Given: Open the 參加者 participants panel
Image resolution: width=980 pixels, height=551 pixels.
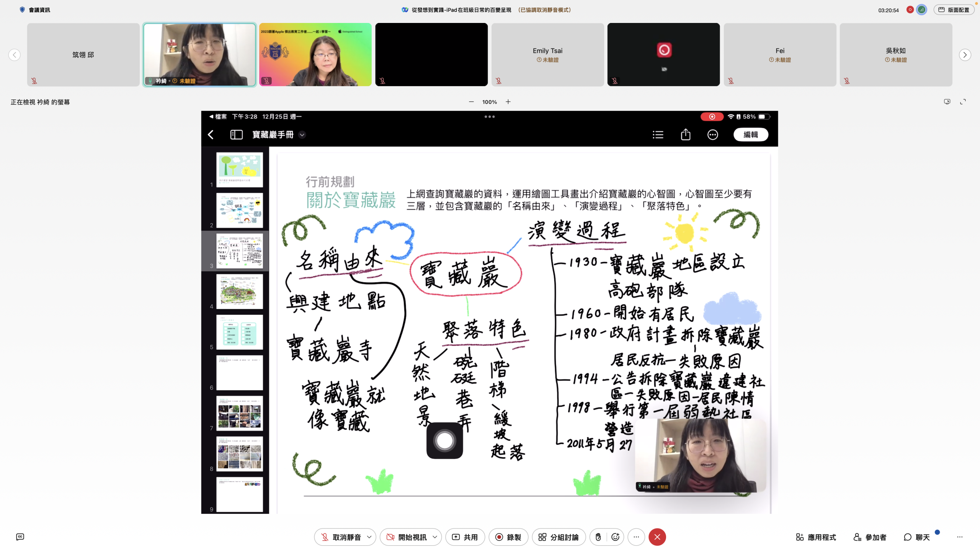Looking at the screenshot, I should point(870,537).
